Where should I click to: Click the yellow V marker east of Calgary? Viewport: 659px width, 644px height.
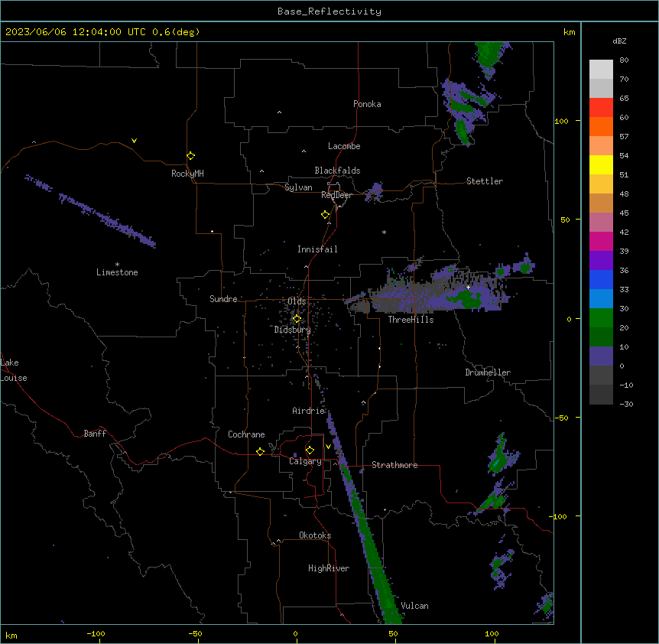click(328, 447)
